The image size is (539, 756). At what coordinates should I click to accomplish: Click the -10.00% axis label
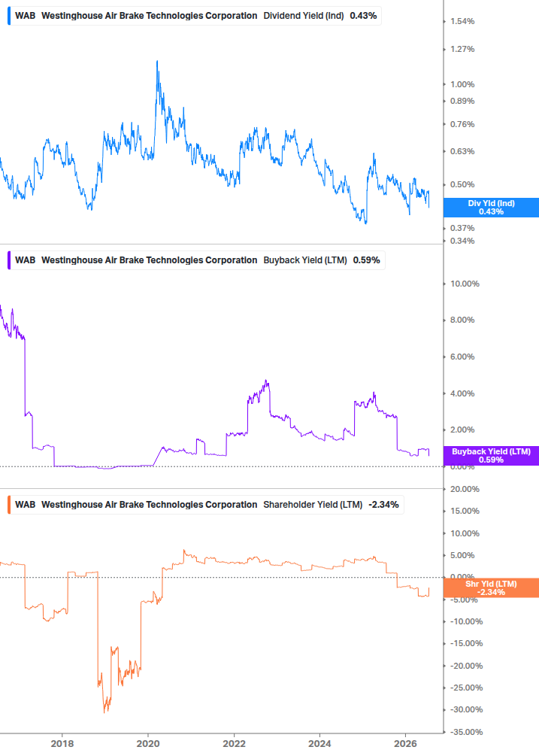coord(466,621)
